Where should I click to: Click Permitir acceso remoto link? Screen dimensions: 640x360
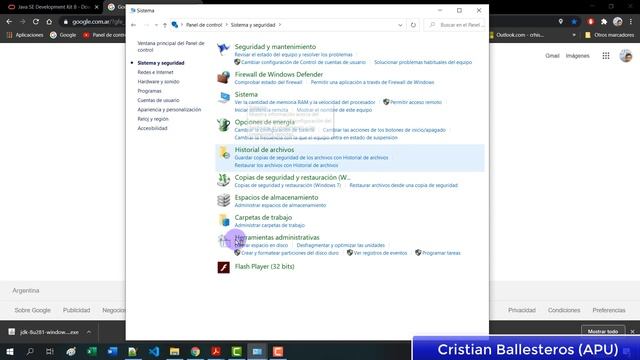(x=416, y=102)
